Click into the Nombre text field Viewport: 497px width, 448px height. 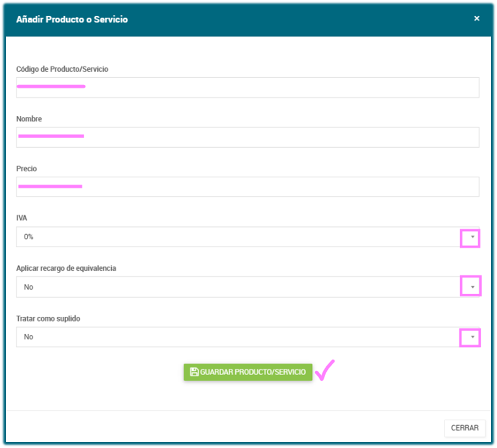(247, 137)
